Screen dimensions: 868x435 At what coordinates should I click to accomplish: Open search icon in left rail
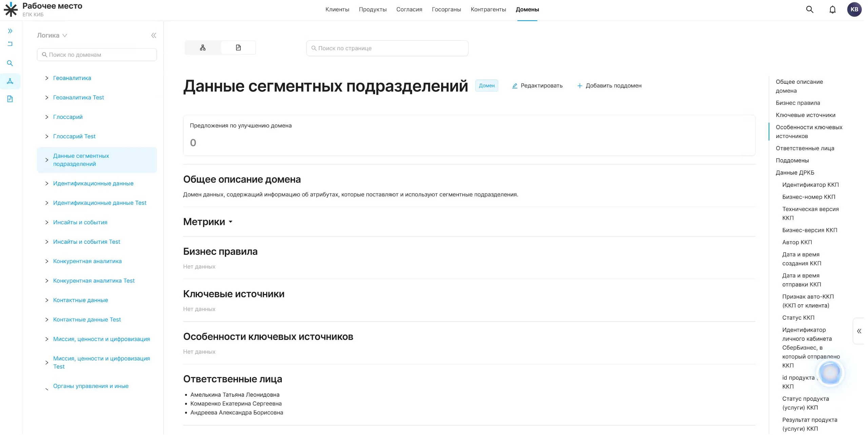coord(10,63)
